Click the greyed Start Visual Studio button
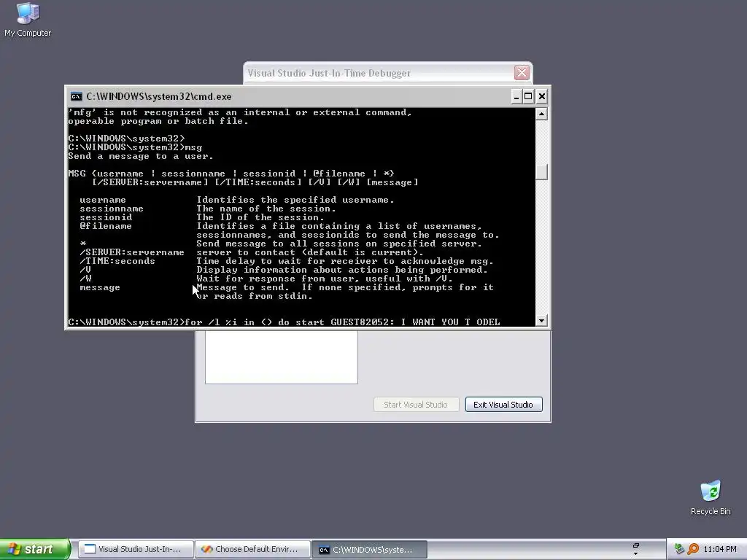747x560 pixels. coord(416,405)
